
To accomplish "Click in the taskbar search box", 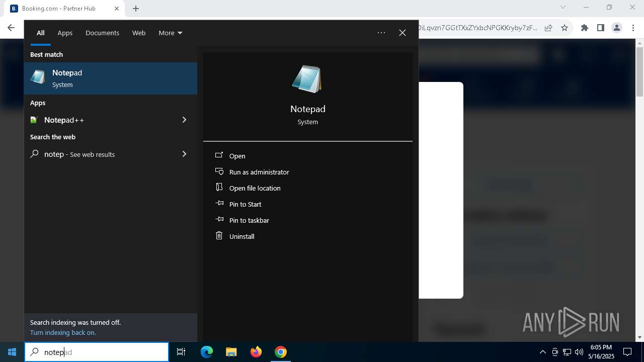I will click(x=97, y=352).
